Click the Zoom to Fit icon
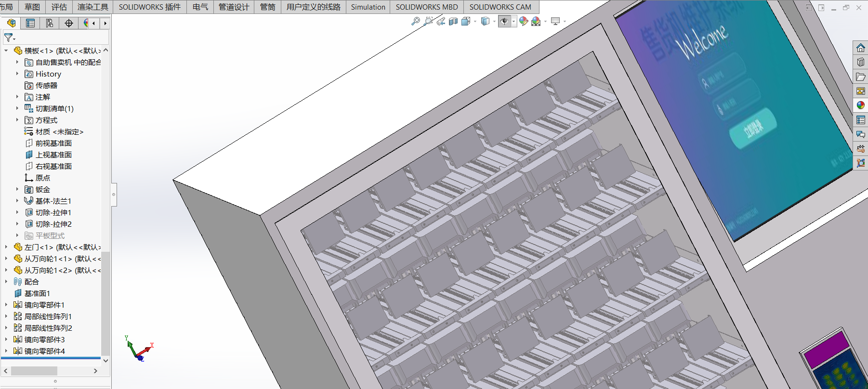Viewport: 868px width, 389px height. tap(416, 21)
